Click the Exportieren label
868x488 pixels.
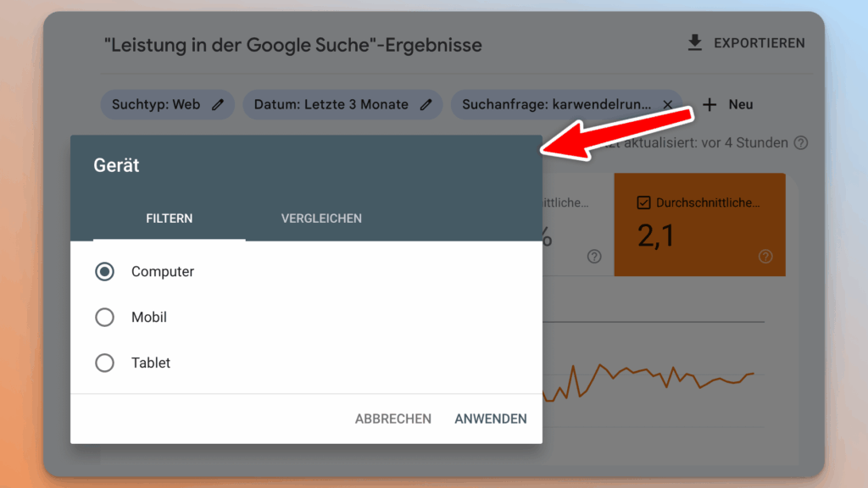(759, 43)
